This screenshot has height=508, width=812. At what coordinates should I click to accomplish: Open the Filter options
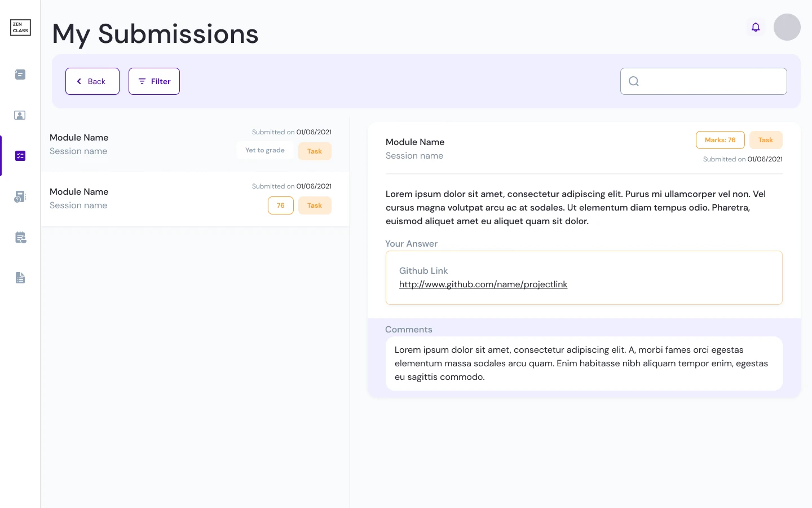[154, 81]
